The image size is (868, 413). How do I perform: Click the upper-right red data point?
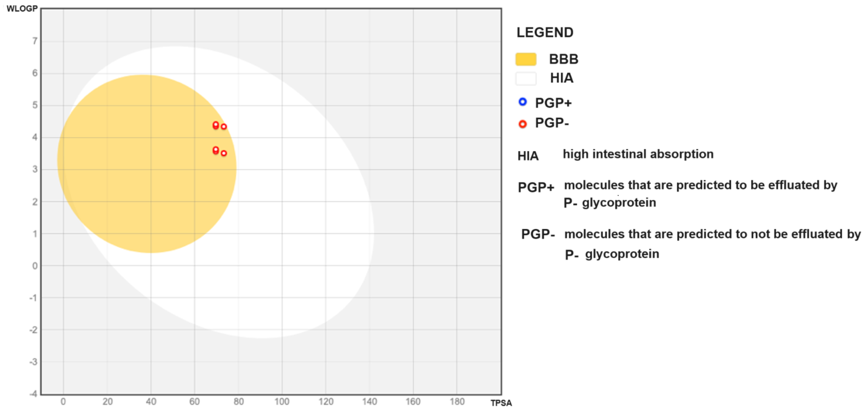[x=224, y=127]
